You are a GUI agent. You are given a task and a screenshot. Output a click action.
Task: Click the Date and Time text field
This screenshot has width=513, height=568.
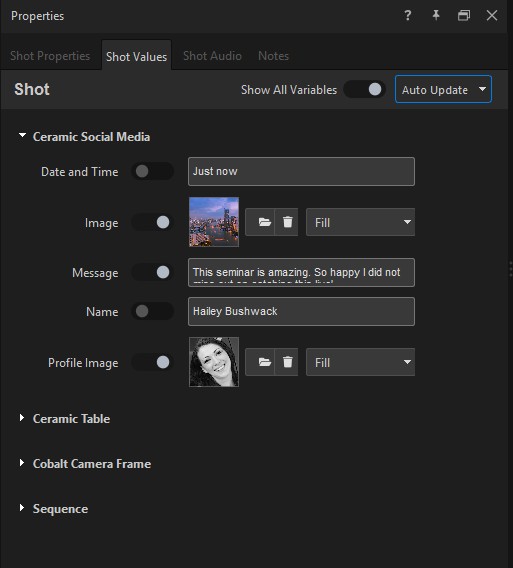(x=301, y=171)
